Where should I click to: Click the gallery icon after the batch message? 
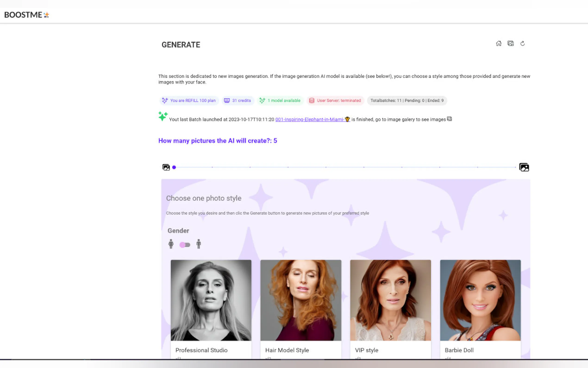(449, 119)
